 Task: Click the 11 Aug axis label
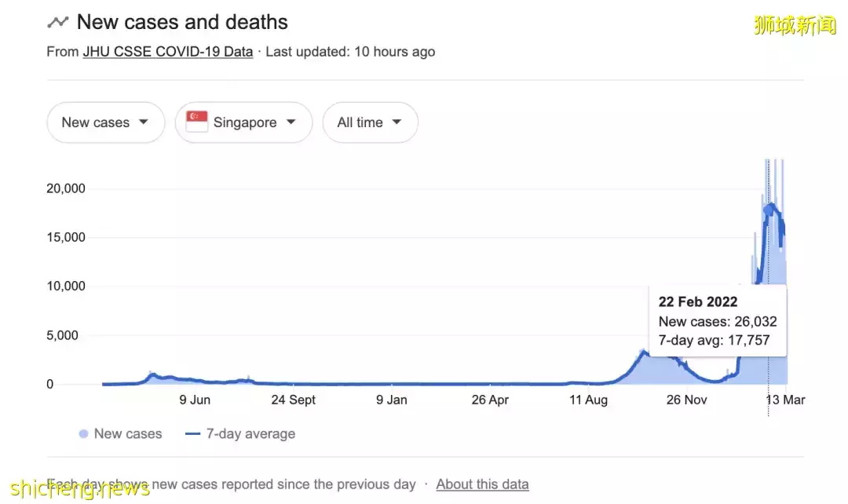click(x=588, y=400)
